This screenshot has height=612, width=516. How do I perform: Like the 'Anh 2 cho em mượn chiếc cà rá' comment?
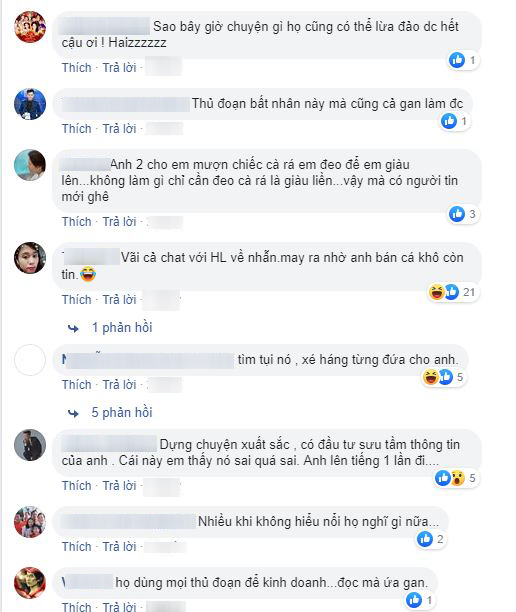pos(77,221)
